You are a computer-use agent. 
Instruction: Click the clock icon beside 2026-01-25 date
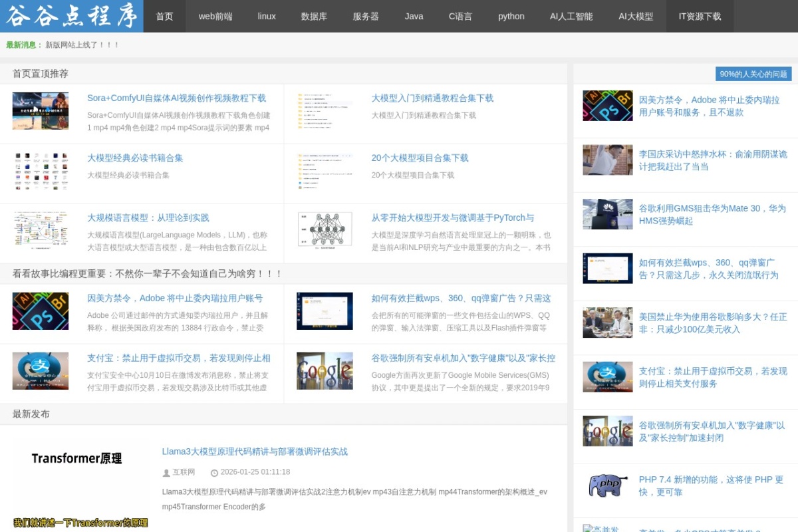tap(214, 473)
